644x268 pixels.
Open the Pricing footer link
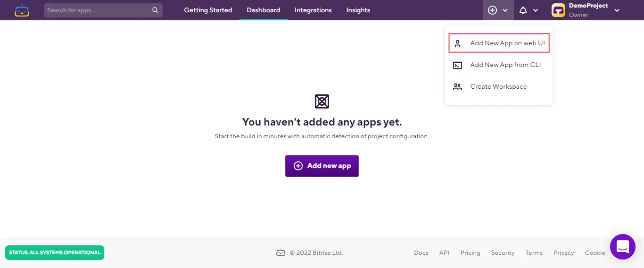click(470, 253)
